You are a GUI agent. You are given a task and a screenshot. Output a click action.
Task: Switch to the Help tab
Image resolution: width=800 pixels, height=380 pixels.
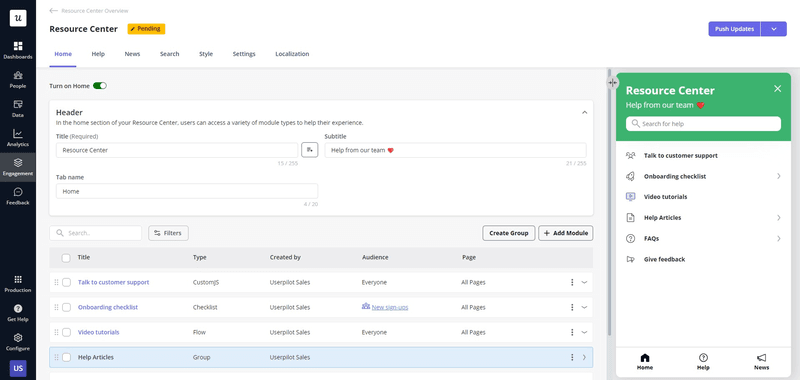click(x=98, y=54)
